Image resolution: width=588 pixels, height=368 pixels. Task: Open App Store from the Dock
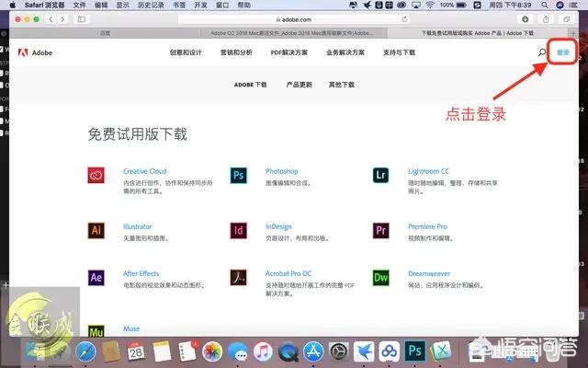pos(313,351)
